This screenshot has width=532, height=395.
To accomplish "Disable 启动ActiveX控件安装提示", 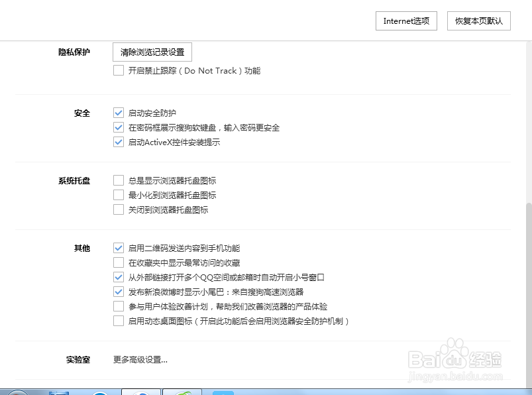I will (x=119, y=142).
